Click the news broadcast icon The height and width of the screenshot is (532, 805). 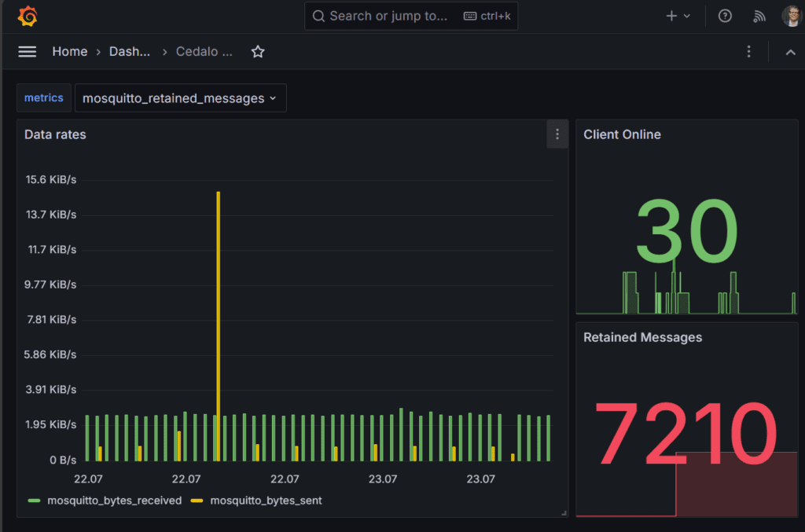[x=759, y=15]
